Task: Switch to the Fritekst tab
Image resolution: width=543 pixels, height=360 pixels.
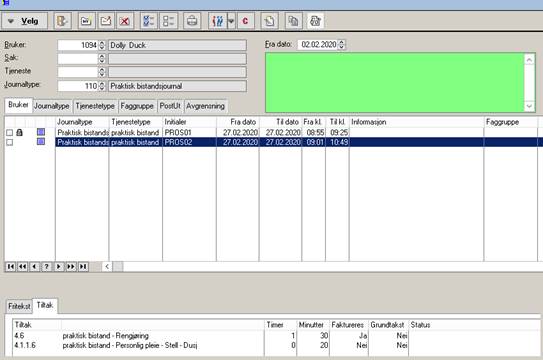Action: coord(19,306)
